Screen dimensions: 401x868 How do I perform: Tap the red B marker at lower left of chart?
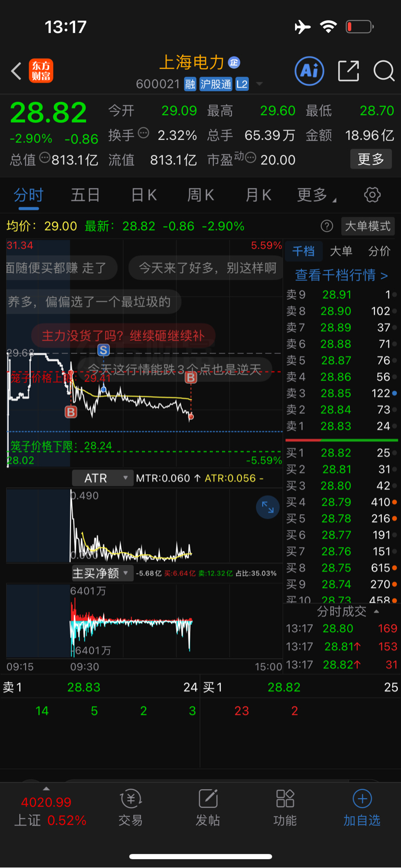71,412
